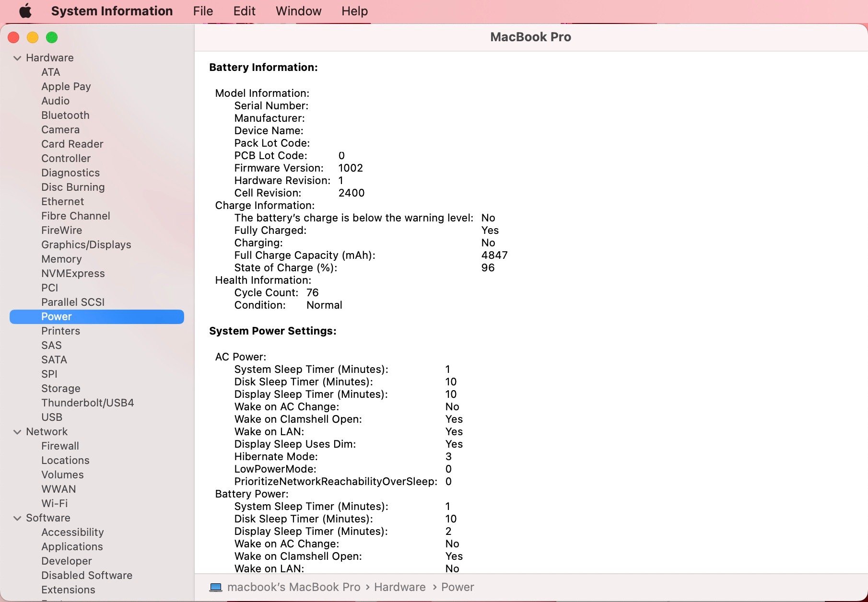Select Applications under Software

72,547
